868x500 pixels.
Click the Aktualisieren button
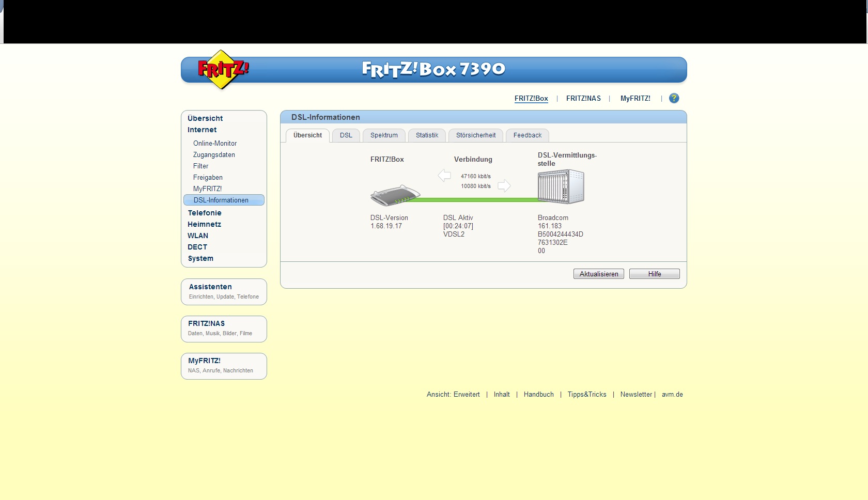599,274
